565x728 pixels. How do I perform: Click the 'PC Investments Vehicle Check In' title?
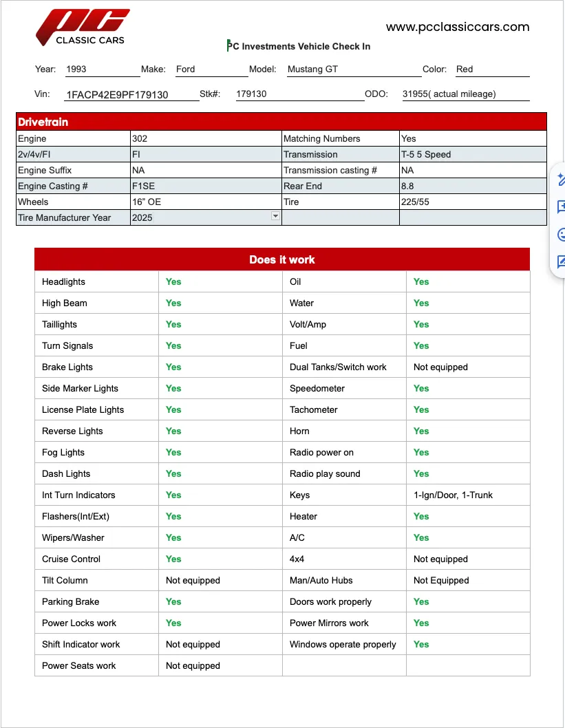tap(299, 46)
